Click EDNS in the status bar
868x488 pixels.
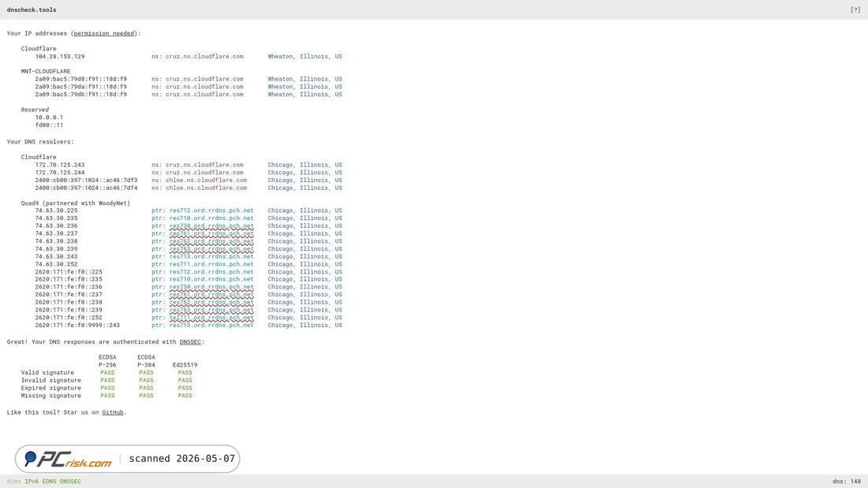pos(49,482)
